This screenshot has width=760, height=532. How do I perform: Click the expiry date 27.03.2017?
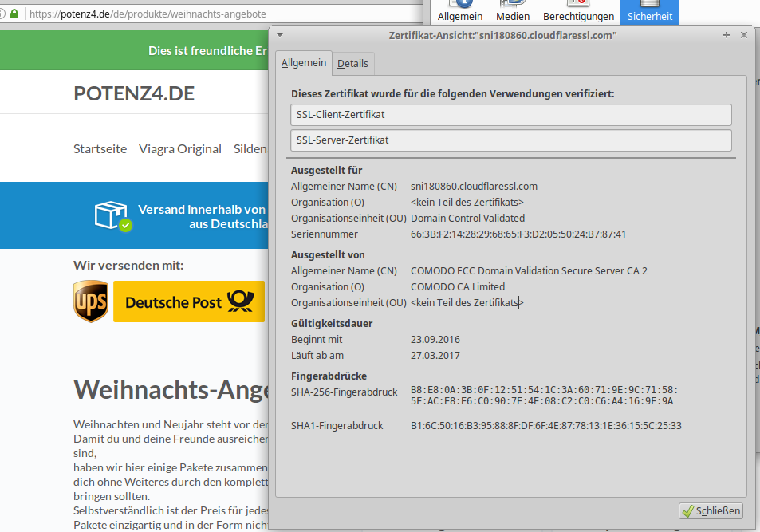click(435, 356)
